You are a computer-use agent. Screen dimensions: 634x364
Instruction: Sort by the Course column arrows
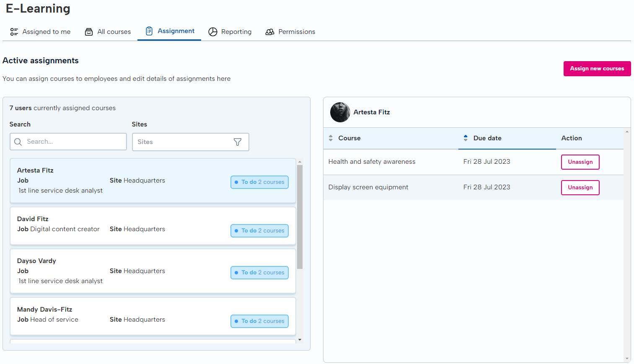(x=331, y=137)
